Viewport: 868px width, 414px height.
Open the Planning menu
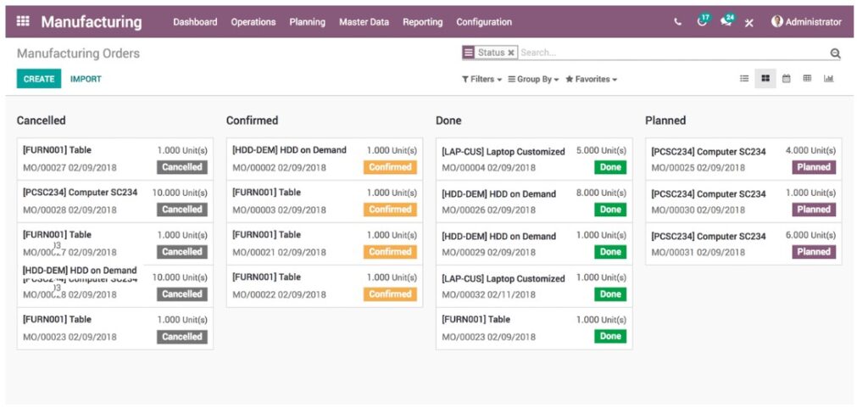[307, 22]
